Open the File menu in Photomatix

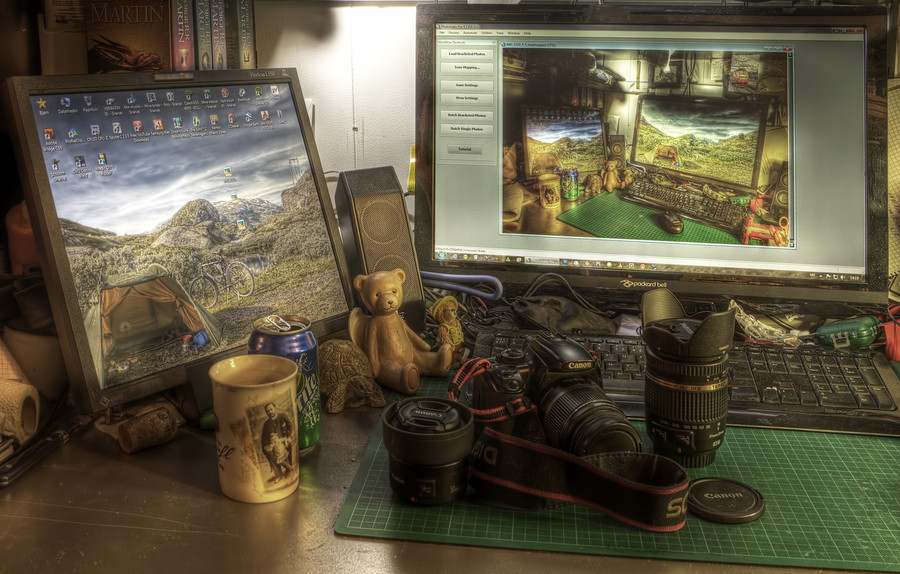(x=442, y=33)
